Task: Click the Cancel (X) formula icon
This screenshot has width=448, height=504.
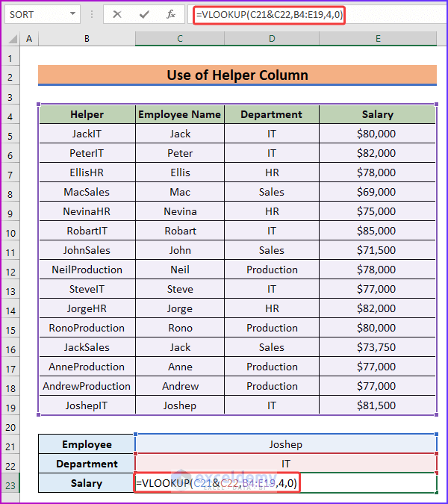Action: pos(117,14)
